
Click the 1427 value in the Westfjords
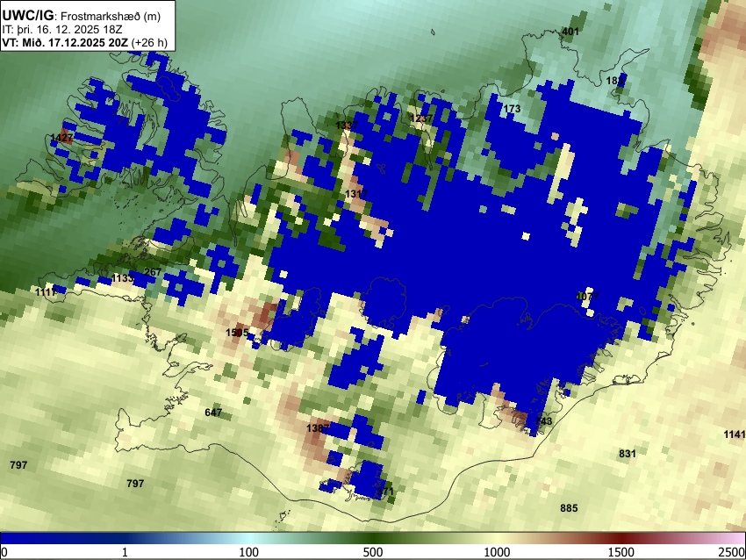click(x=61, y=138)
